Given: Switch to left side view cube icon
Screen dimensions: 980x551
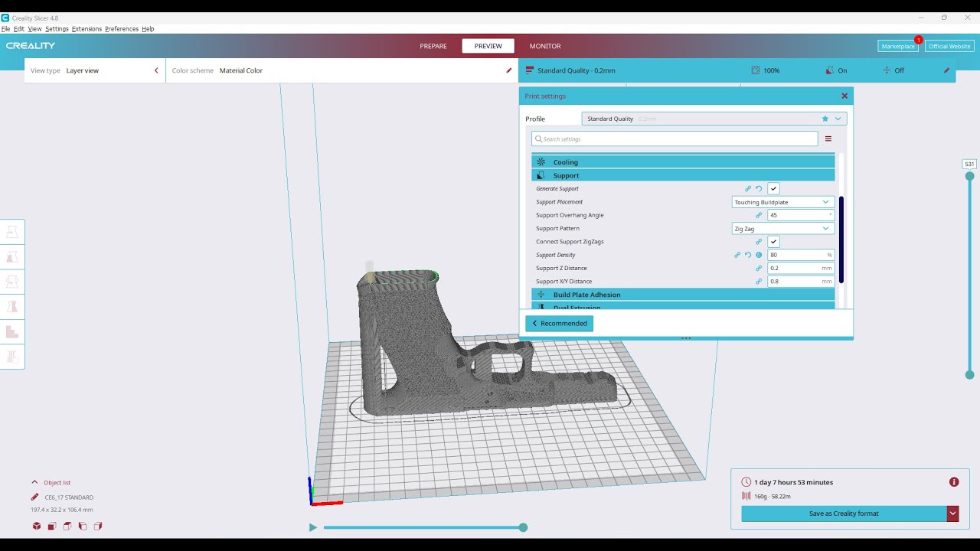Looking at the screenshot, I should click(x=83, y=526).
